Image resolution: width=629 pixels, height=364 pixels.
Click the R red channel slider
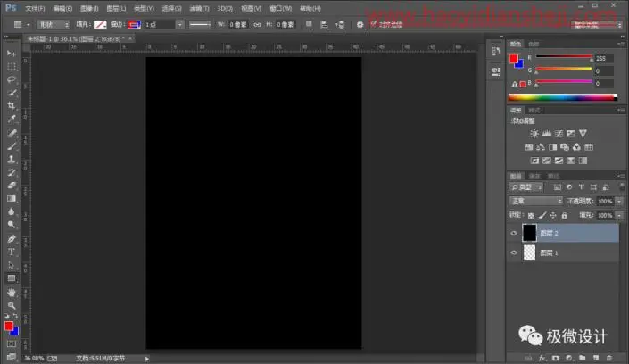(x=564, y=57)
